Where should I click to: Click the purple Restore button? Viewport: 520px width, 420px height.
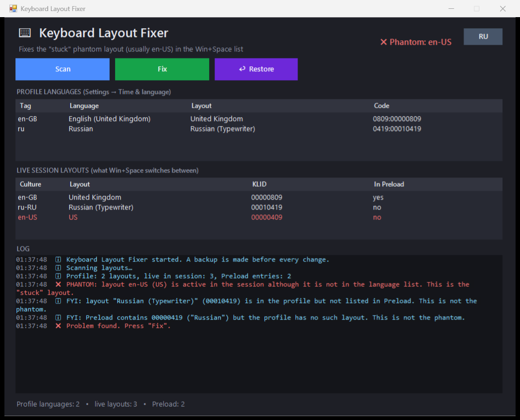pyautogui.click(x=256, y=69)
